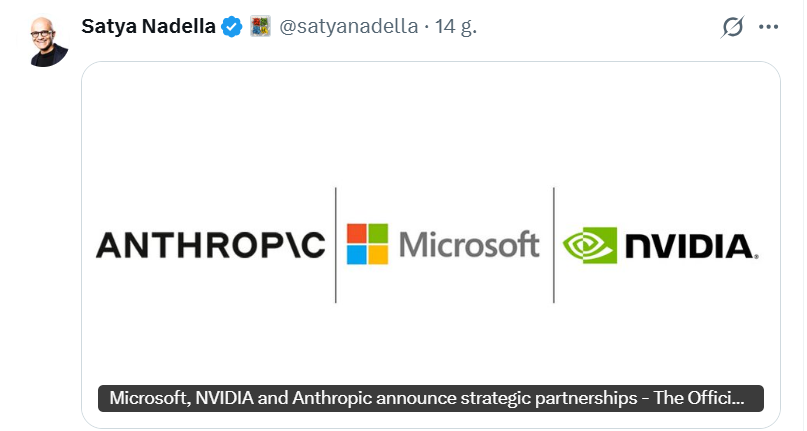Click the green NVIDIA eye emblem
The image size is (807, 431).
(590, 245)
